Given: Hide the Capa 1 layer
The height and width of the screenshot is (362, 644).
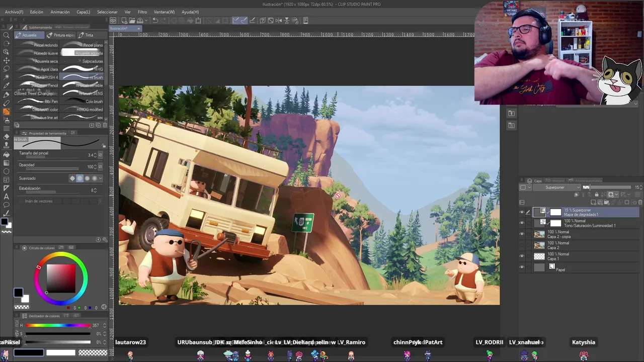Looking at the screenshot, I should click(522, 256).
